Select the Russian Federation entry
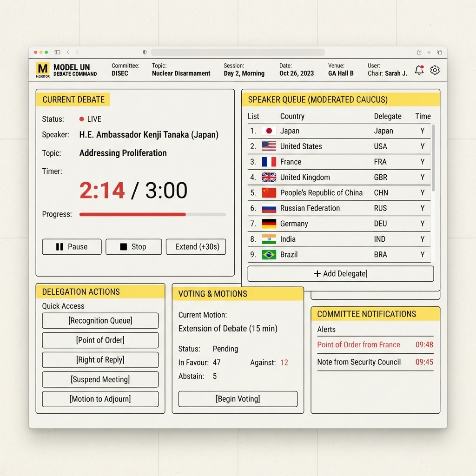 point(310,208)
